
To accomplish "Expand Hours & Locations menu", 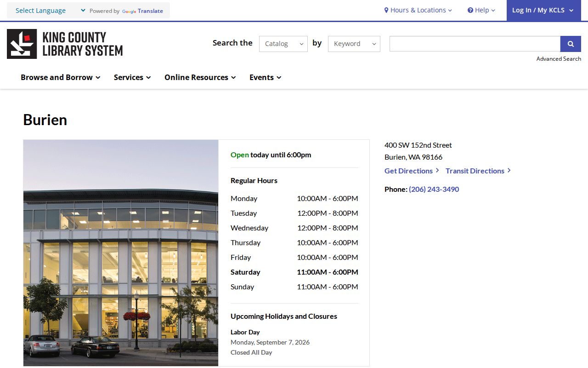I will [x=418, y=10].
